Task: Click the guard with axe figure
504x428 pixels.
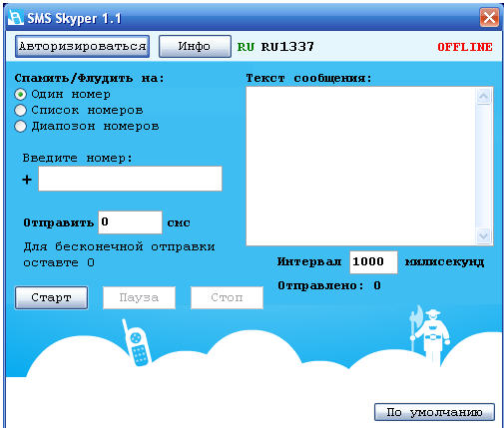Action: point(430,336)
